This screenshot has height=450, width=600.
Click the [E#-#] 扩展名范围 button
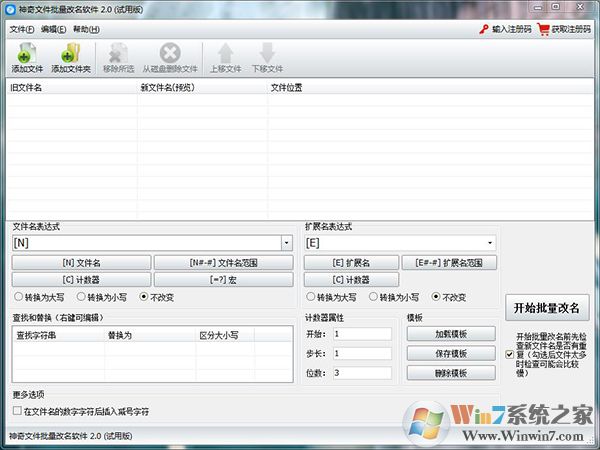coord(449,263)
